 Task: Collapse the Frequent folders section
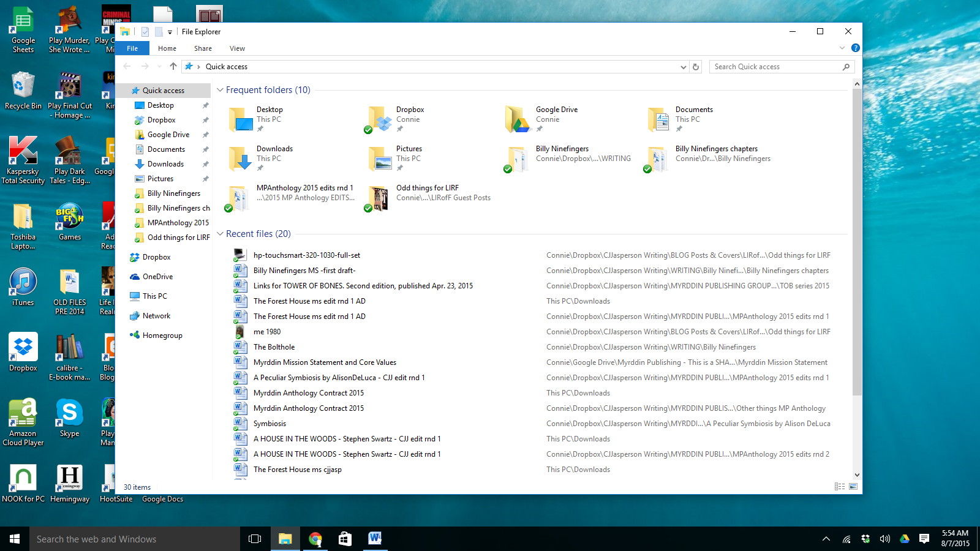pyautogui.click(x=220, y=90)
